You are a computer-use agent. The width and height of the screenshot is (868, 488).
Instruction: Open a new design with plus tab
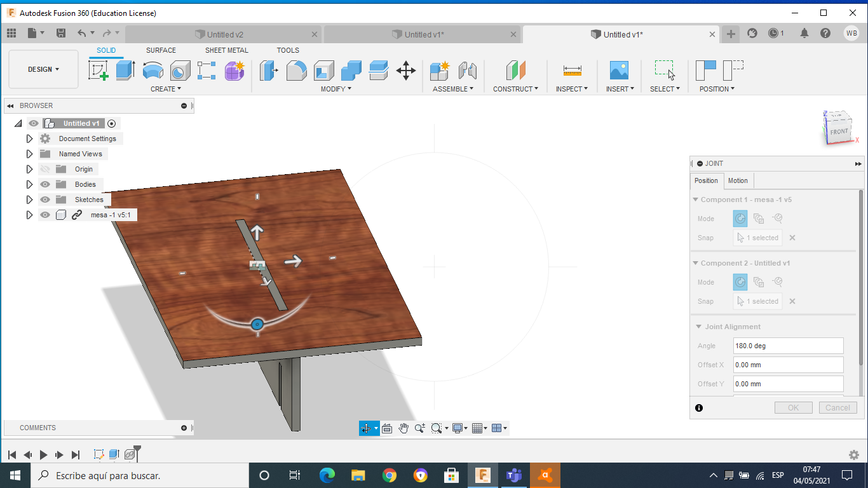tap(731, 34)
